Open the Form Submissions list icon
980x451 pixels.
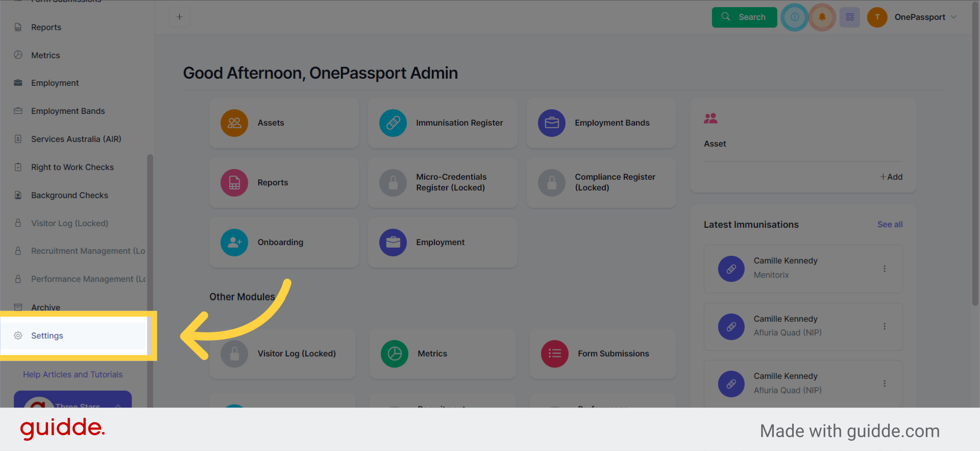tap(554, 353)
